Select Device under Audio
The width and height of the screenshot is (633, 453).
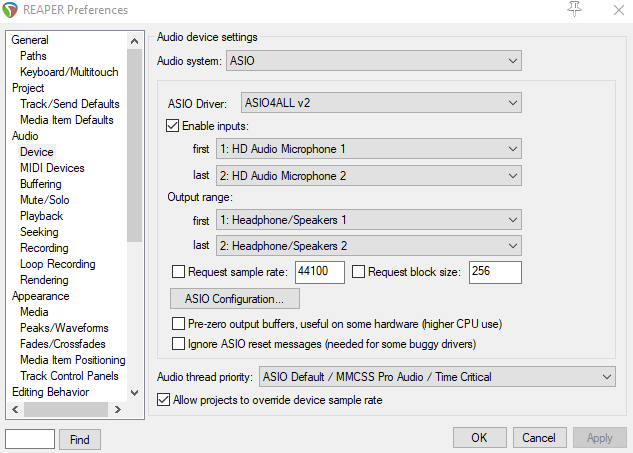(37, 152)
